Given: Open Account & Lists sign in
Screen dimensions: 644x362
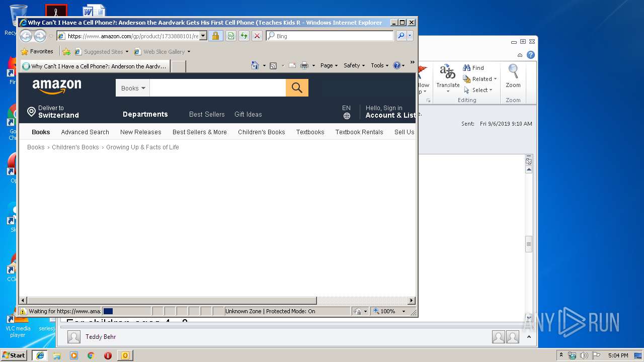Looking at the screenshot, I should [390, 112].
